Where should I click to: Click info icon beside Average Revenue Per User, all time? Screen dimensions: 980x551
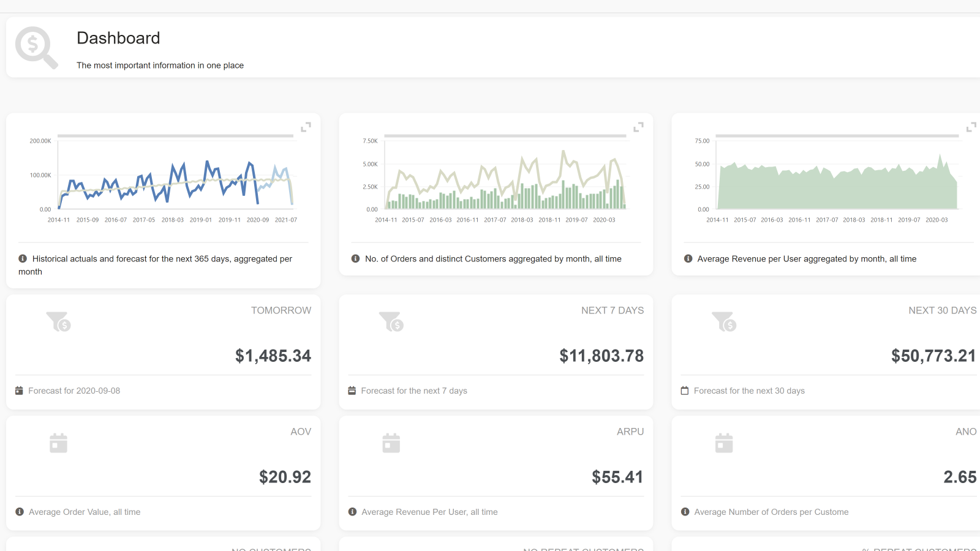[352, 512]
